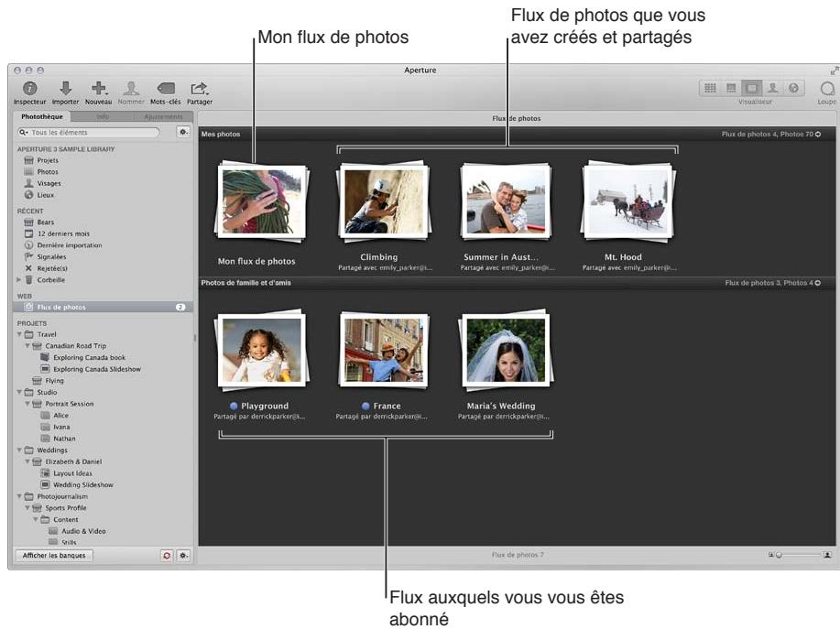Toggle full screen with the arrows icon
The image size is (840, 629).
click(835, 70)
